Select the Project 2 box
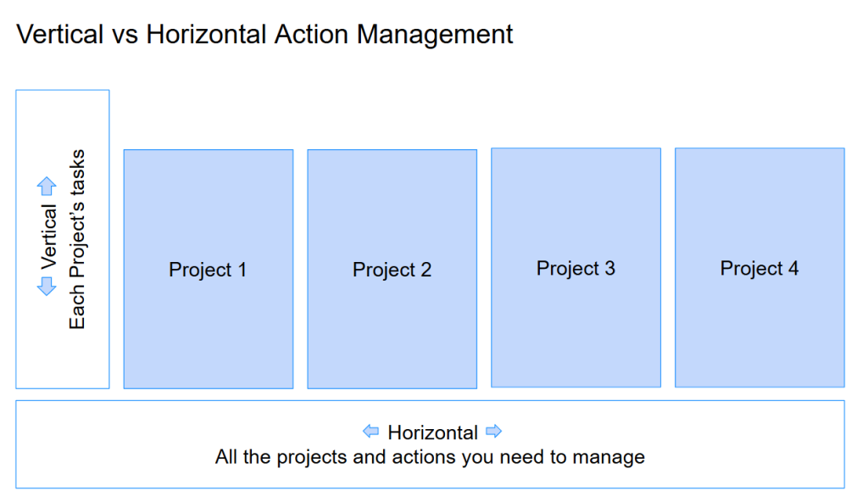The width and height of the screenshot is (868, 502). pyautogui.click(x=392, y=270)
